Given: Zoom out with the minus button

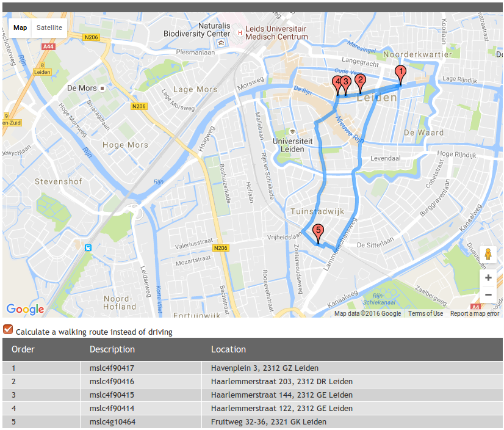Looking at the screenshot, I should (x=488, y=295).
